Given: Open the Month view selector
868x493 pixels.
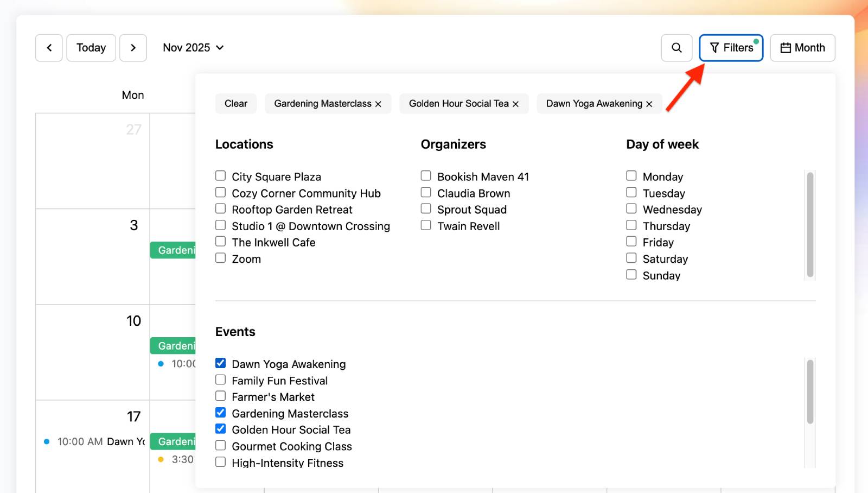Looking at the screenshot, I should tap(802, 48).
